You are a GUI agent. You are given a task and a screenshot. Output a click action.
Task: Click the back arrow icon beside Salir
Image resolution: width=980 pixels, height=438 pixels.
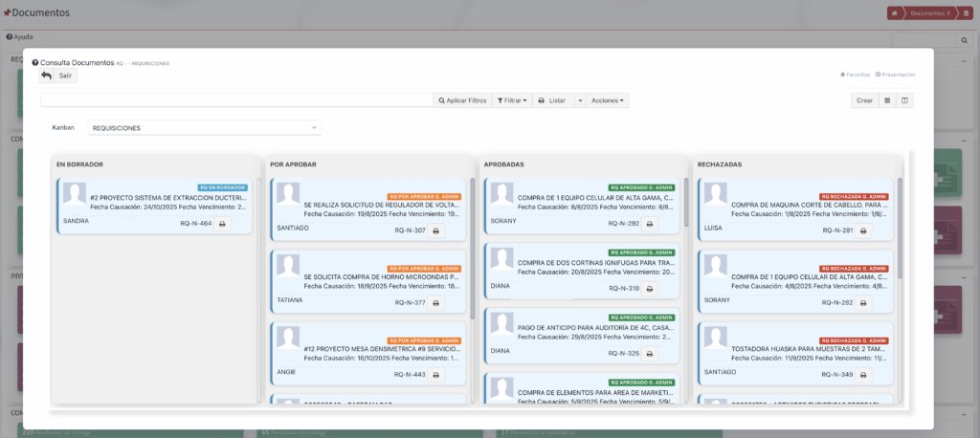(46, 76)
